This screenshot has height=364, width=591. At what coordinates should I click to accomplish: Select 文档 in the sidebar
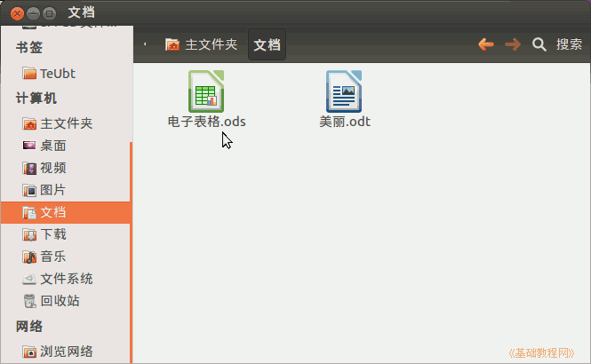53,212
